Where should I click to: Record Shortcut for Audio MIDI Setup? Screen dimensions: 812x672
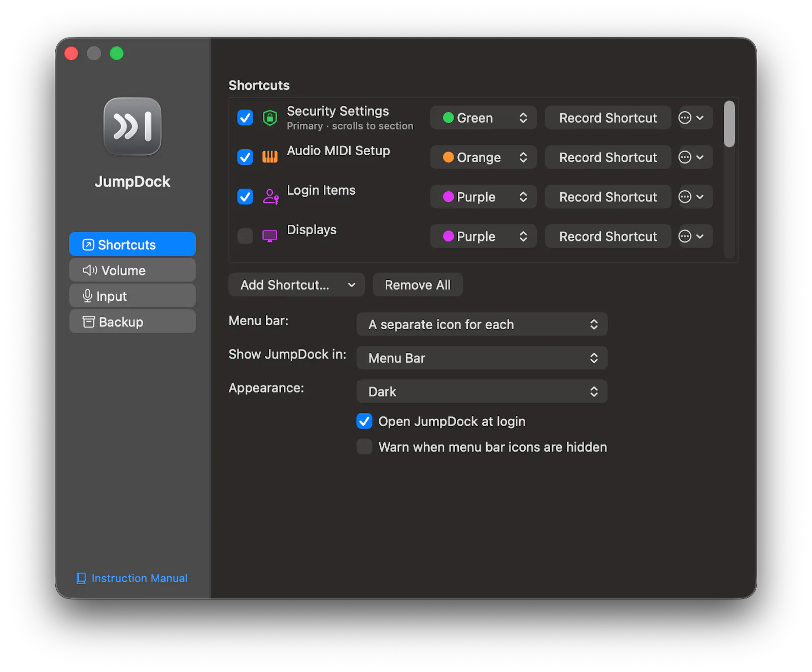click(608, 157)
